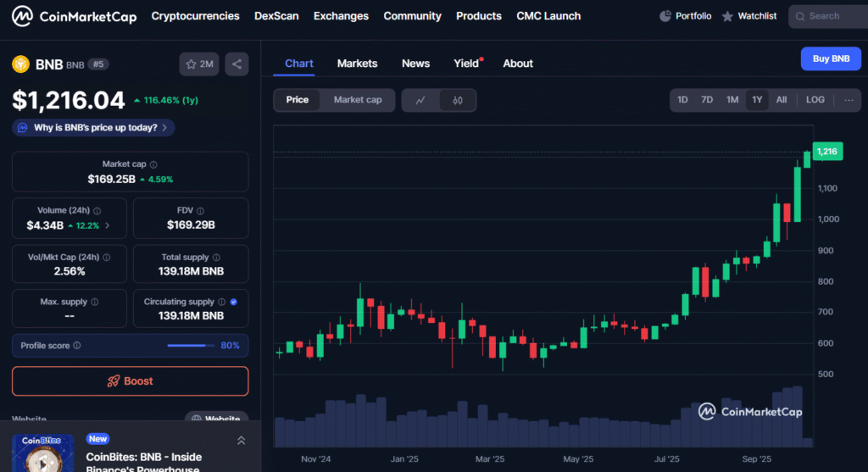This screenshot has height=472, width=868.
Task: Click the Portfolio link
Action: click(693, 16)
